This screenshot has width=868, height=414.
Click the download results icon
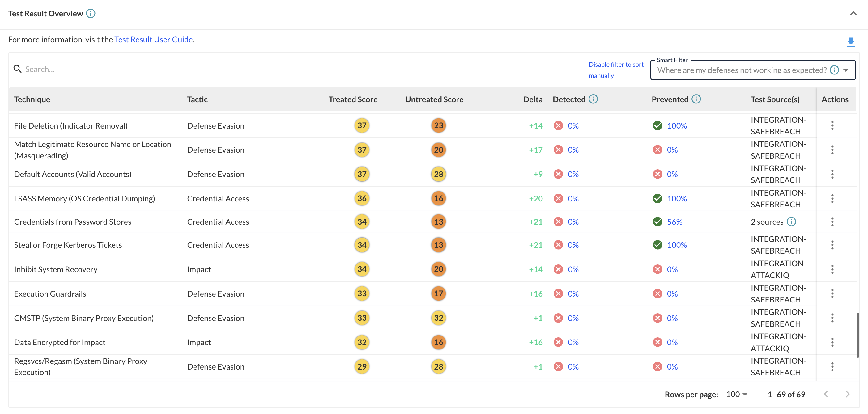[850, 42]
